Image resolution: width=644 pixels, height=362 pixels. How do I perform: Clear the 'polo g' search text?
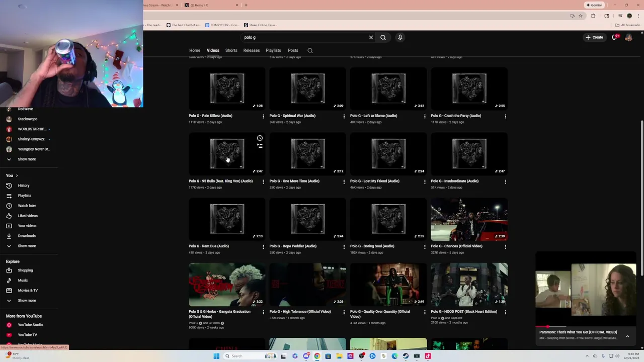(x=371, y=37)
